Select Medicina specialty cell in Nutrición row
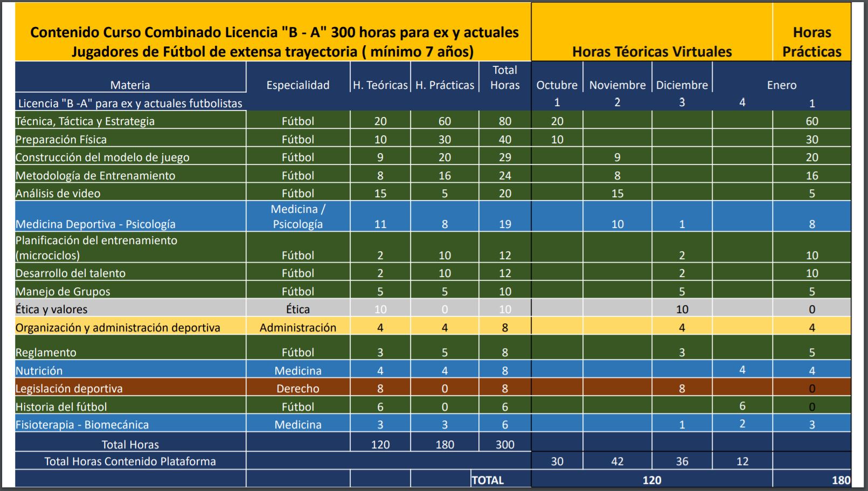Image resolution: width=868 pixels, height=491 pixels. pos(298,369)
